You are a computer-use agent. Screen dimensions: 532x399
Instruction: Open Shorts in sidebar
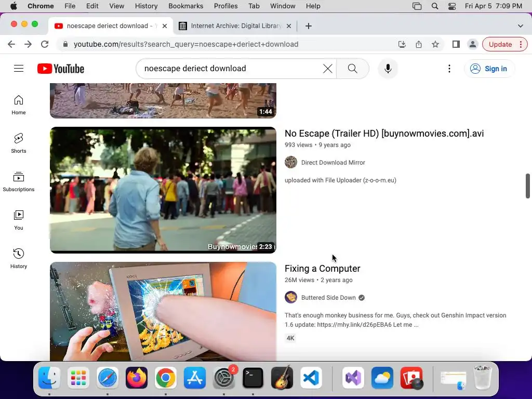coord(19,143)
